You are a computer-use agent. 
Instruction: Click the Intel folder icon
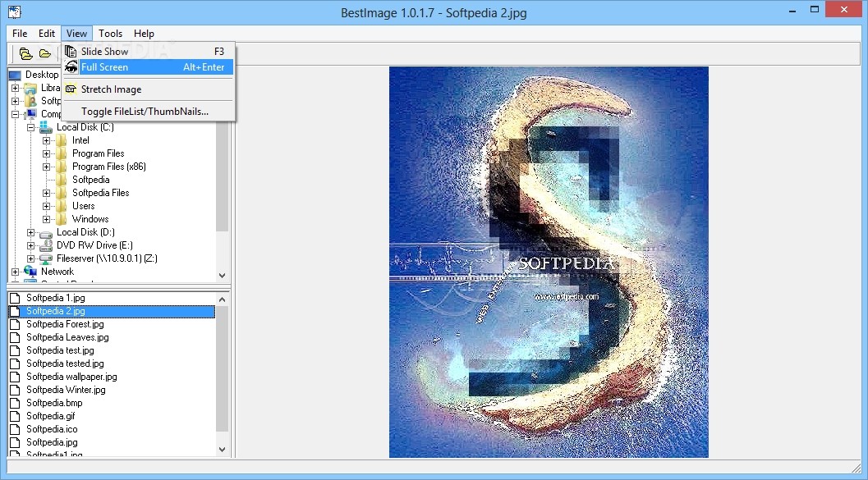click(62, 140)
